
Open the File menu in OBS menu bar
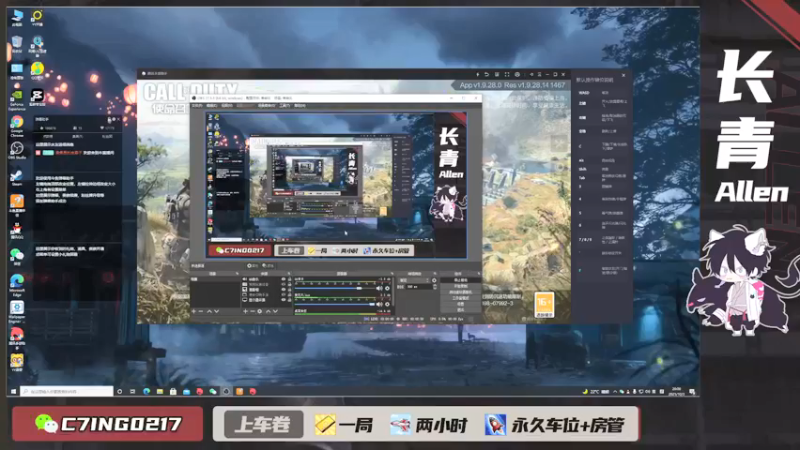tap(197, 106)
